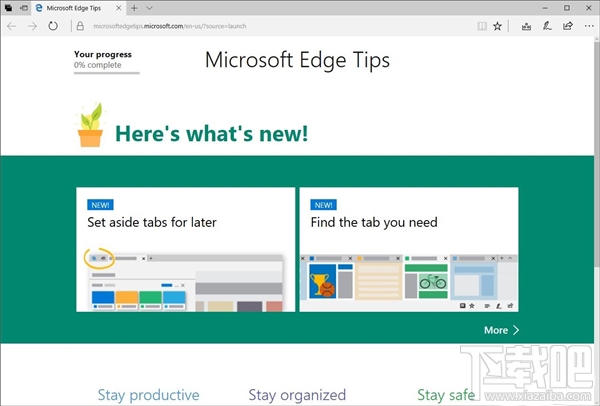Screen dimensions: 600x406
Task: Refresh the current page
Action: (x=53, y=26)
